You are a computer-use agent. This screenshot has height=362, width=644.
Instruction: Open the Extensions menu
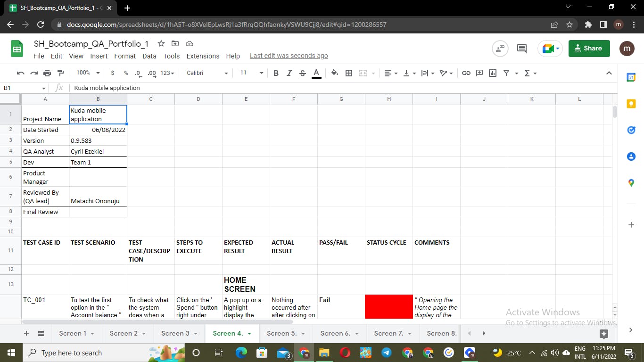pos(203,56)
